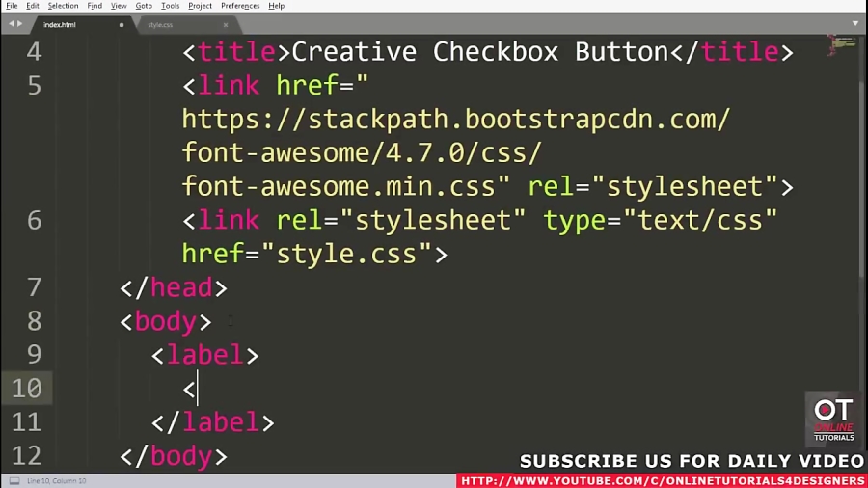Click the side bar toggle icon in status bar
Screen dimensions: 868x488
[x=13, y=480]
